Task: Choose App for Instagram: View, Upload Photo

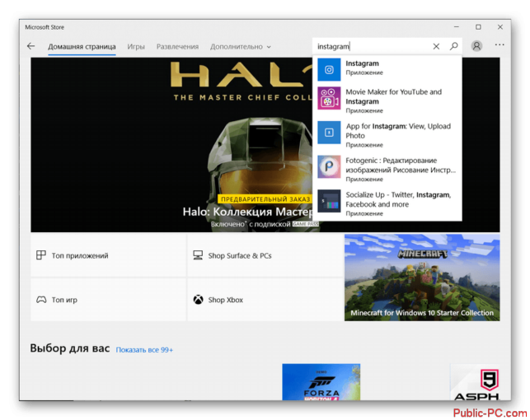Action: coord(398,131)
